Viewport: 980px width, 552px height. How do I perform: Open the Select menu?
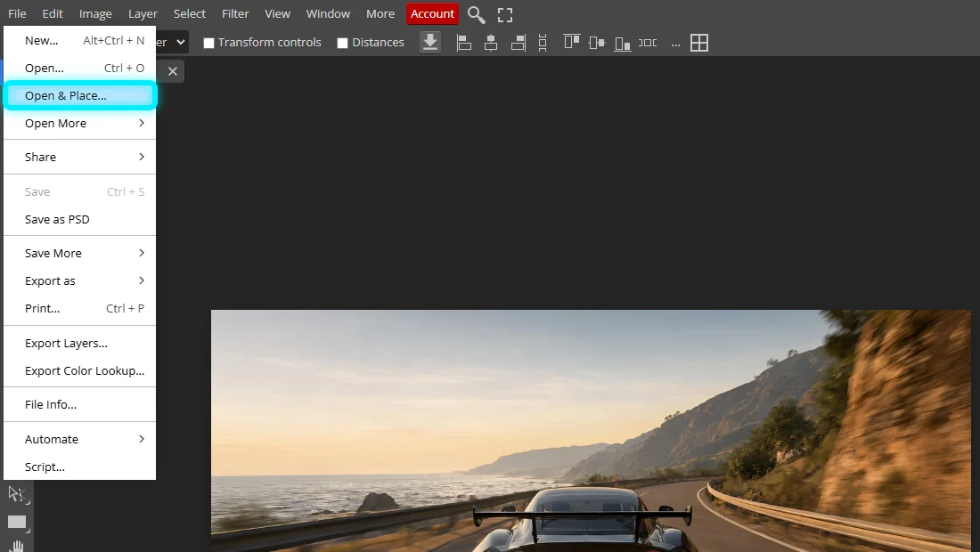[190, 13]
